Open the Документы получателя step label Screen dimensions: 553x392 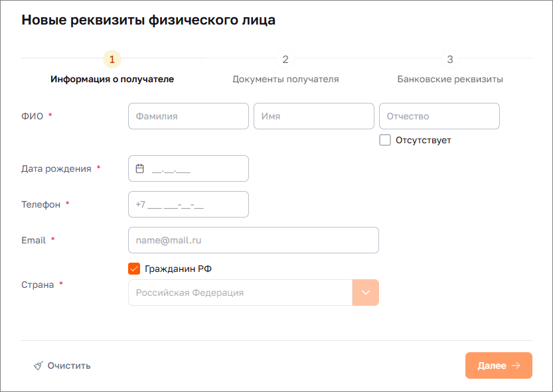285,79
